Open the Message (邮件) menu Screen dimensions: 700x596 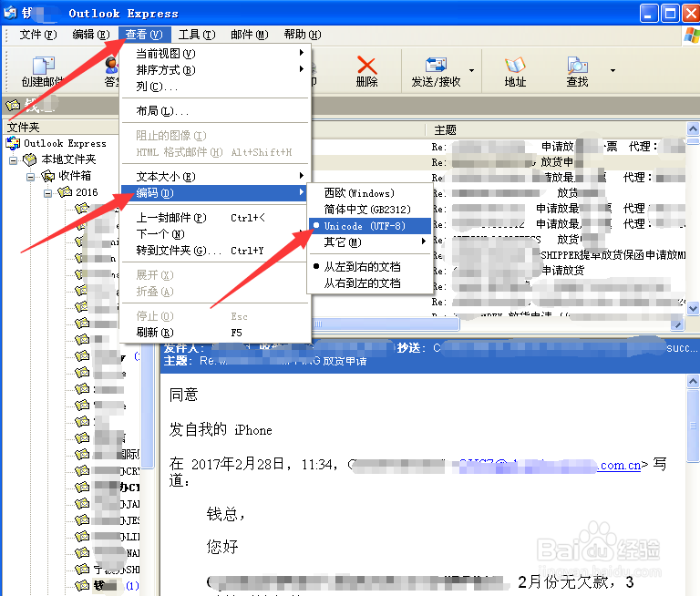tap(250, 35)
